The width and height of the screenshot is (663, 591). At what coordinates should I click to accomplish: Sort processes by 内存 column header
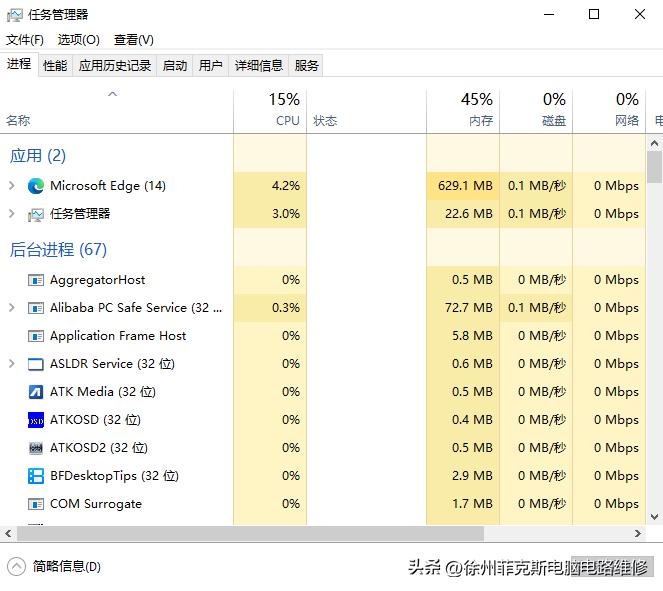pos(463,111)
